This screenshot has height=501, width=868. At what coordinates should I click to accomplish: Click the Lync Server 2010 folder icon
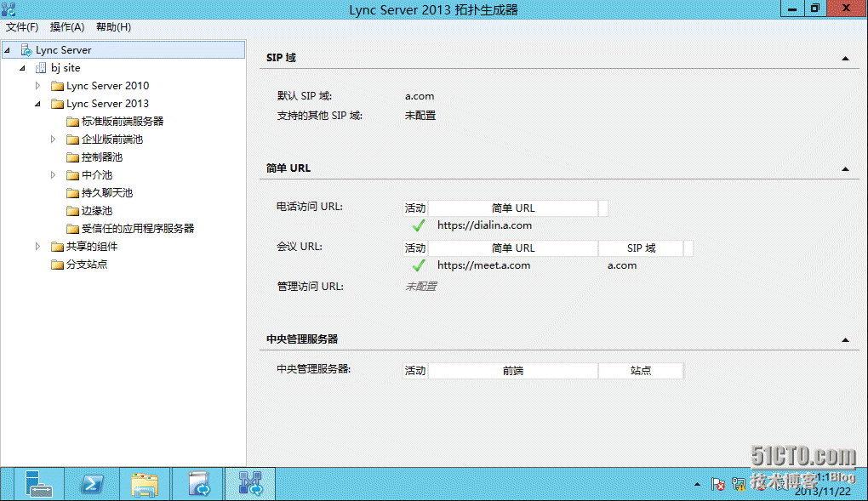[x=57, y=86]
